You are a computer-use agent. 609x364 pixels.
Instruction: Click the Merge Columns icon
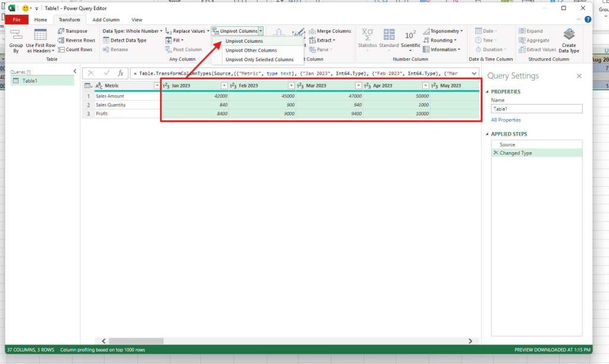pos(312,31)
